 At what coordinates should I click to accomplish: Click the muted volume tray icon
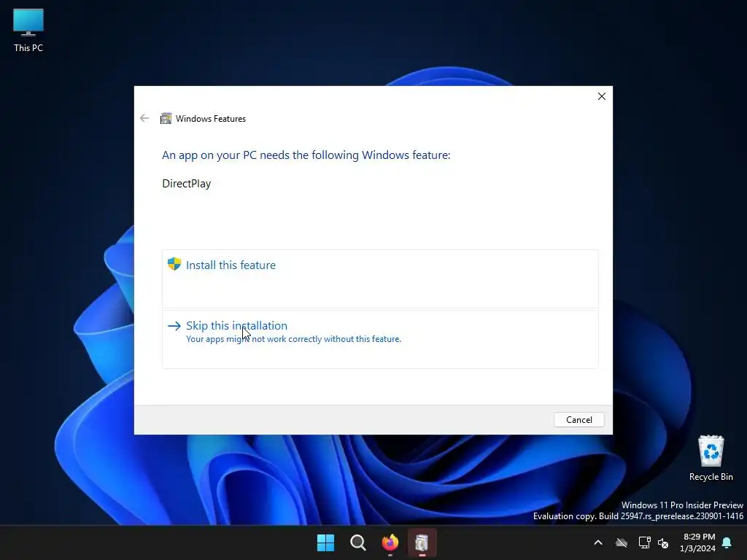click(663, 542)
